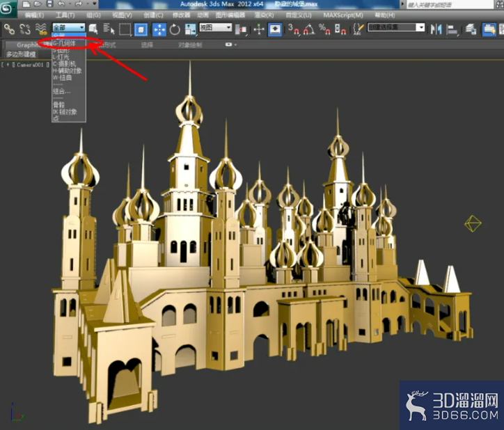This screenshot has width=504, height=430.
Task: Toggle the Spinner Snap button
Action: click(340, 29)
